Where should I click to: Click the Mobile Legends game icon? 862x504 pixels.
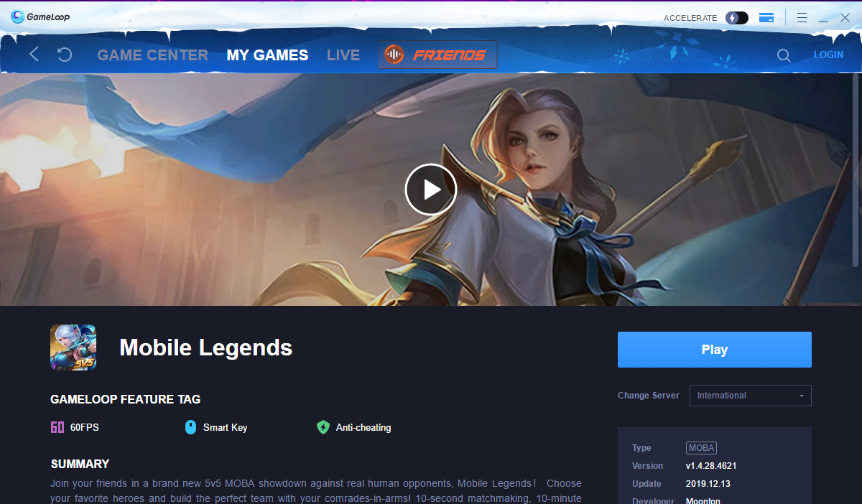click(x=73, y=347)
